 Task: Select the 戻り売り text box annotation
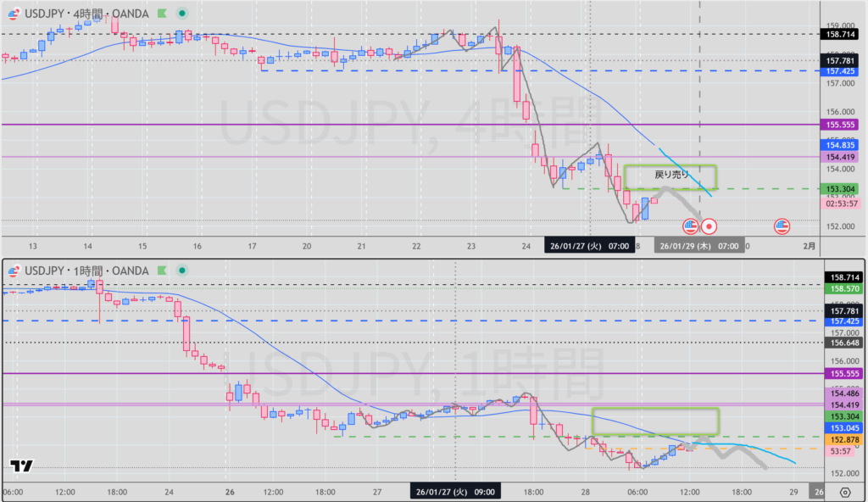pos(671,175)
